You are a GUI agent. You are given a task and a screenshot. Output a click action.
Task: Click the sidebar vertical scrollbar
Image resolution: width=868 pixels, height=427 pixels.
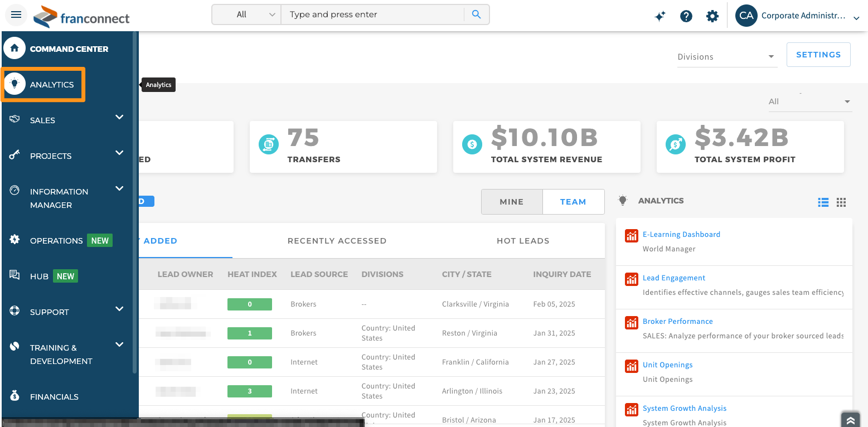click(x=134, y=202)
